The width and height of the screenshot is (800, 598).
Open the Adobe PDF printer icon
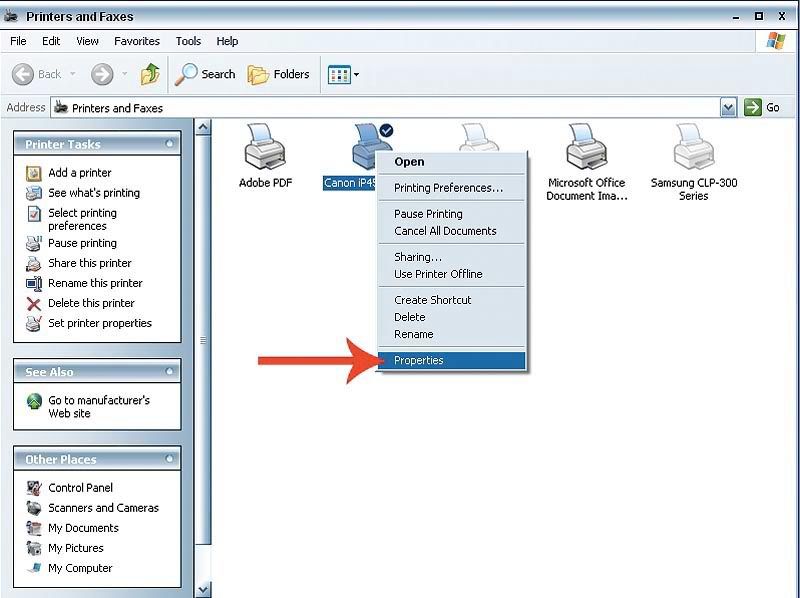(265, 150)
